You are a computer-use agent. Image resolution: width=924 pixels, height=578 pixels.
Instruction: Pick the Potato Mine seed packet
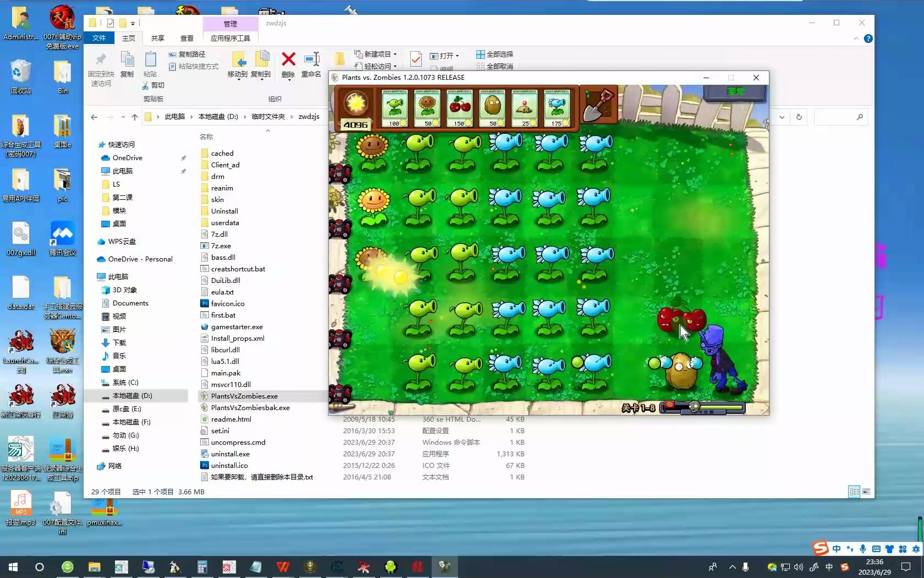pyautogui.click(x=525, y=108)
